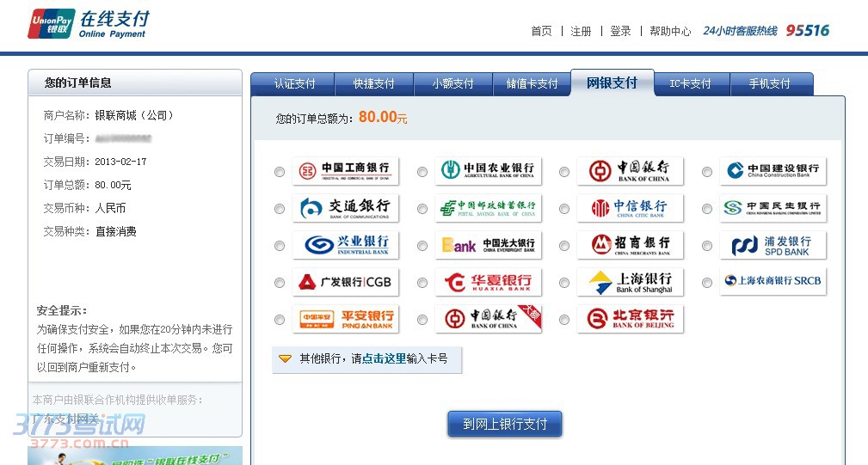
Task: Open the 手机支付 tab
Action: click(x=769, y=83)
